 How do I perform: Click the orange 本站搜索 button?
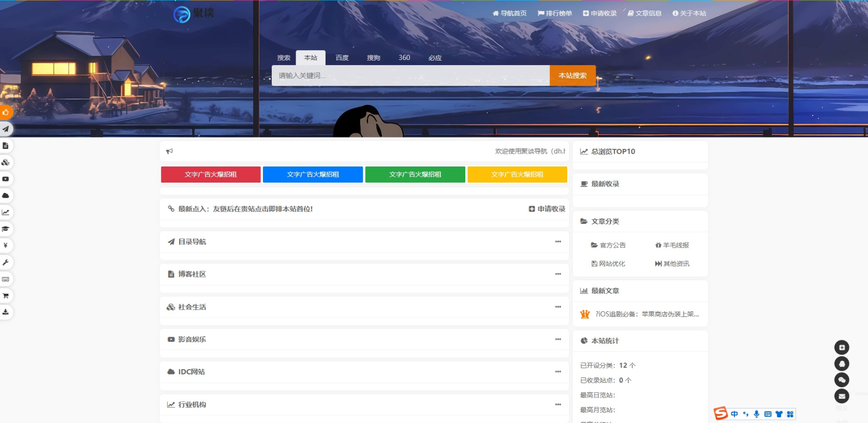572,75
